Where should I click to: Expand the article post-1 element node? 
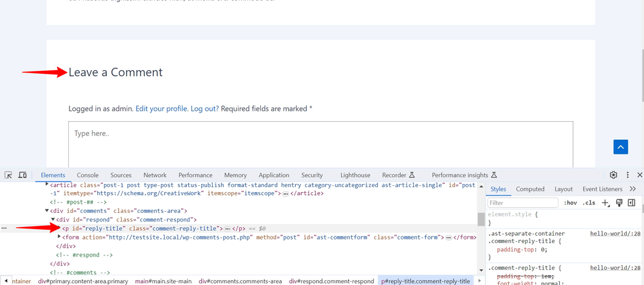(47, 184)
